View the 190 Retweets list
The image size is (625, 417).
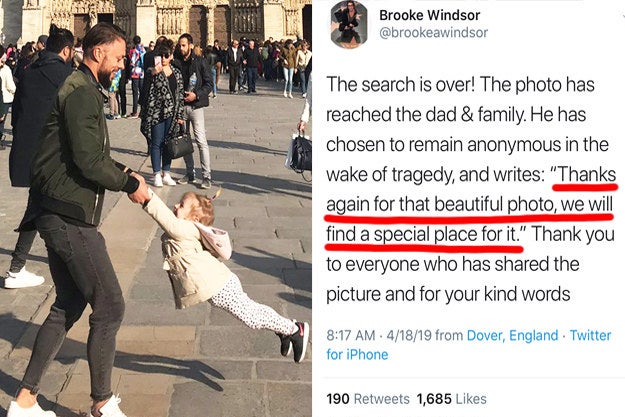click(368, 399)
